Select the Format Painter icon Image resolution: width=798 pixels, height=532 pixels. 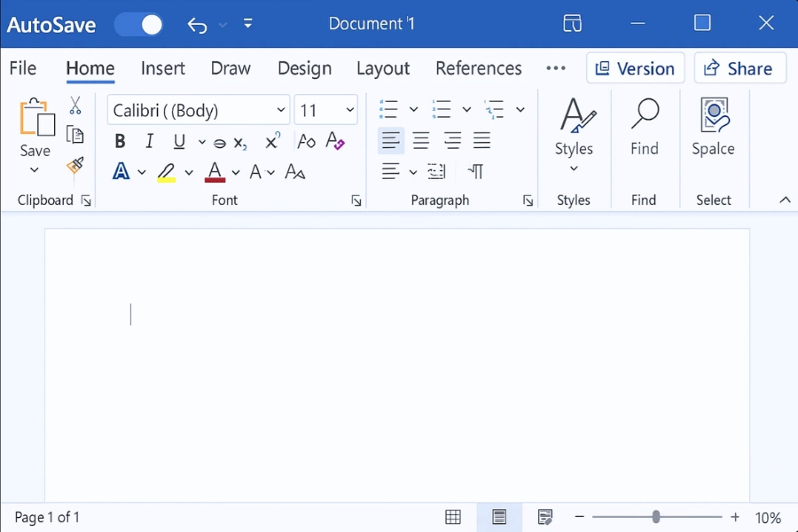76,167
